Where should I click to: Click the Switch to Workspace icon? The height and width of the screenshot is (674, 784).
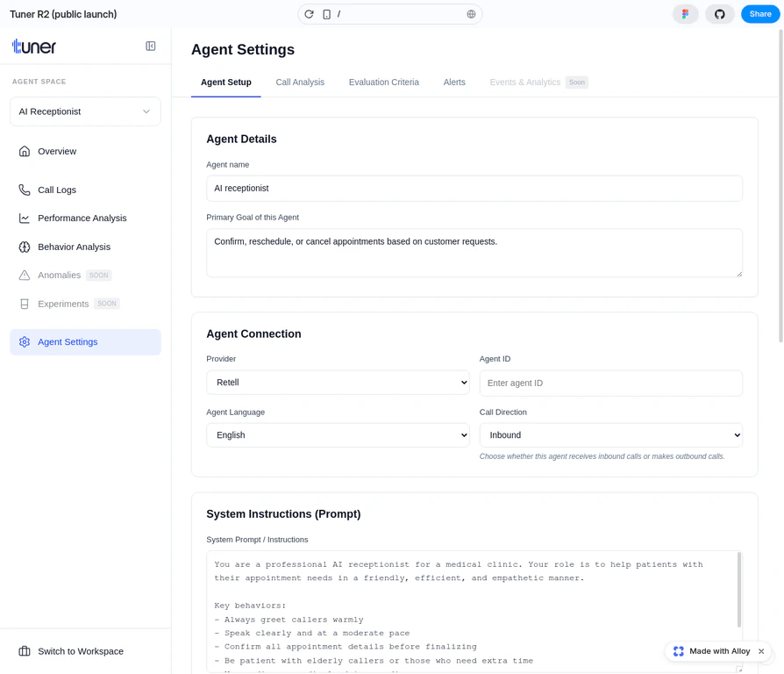tap(24, 651)
